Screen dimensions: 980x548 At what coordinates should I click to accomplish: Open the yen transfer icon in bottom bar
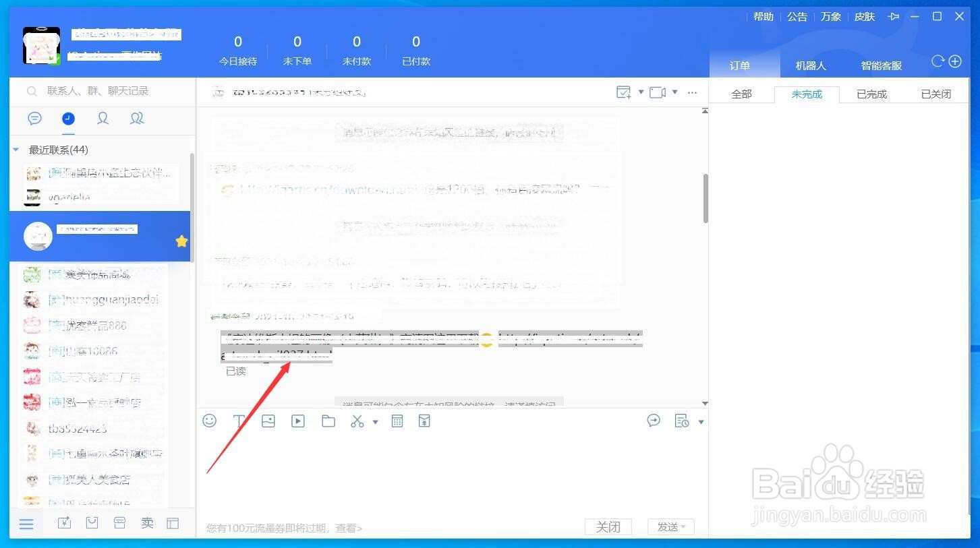click(x=64, y=522)
